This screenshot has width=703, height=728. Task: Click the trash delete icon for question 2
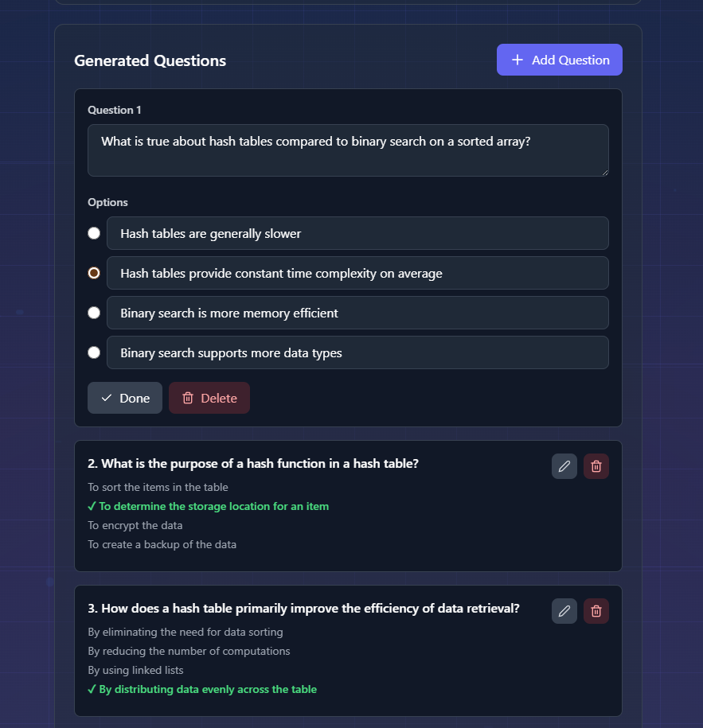click(x=596, y=466)
